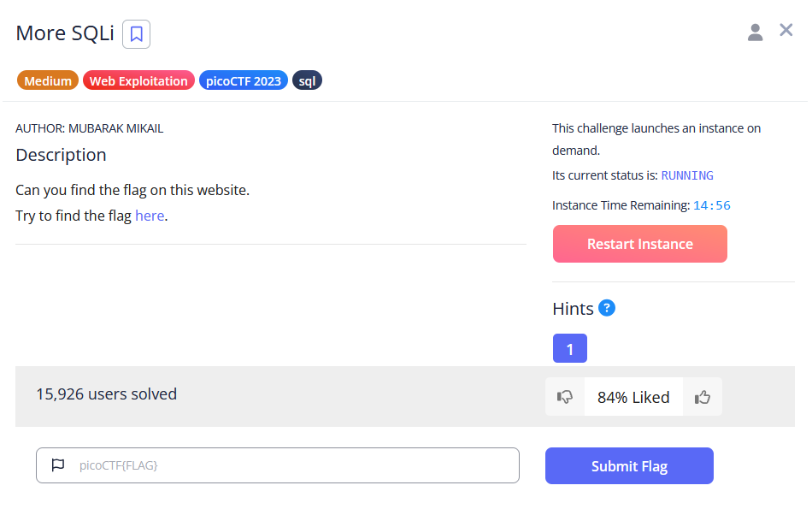Select the Web Exploitation category tag

point(138,81)
